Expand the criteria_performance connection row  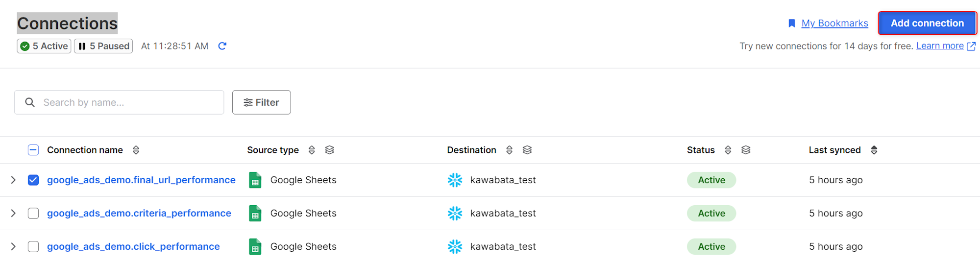point(13,214)
